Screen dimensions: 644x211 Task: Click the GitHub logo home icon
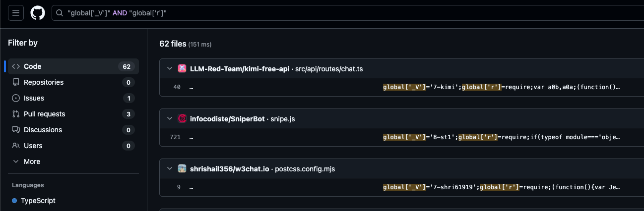point(38,13)
